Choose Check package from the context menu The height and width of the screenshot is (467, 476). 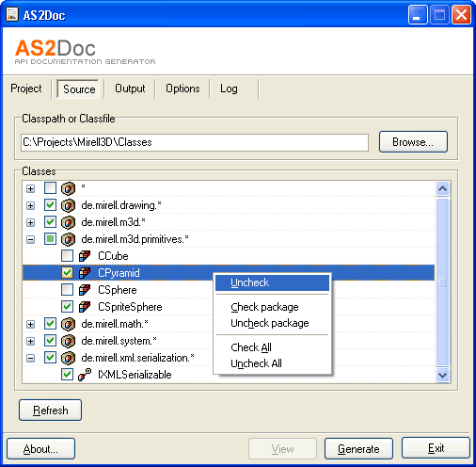click(x=272, y=307)
